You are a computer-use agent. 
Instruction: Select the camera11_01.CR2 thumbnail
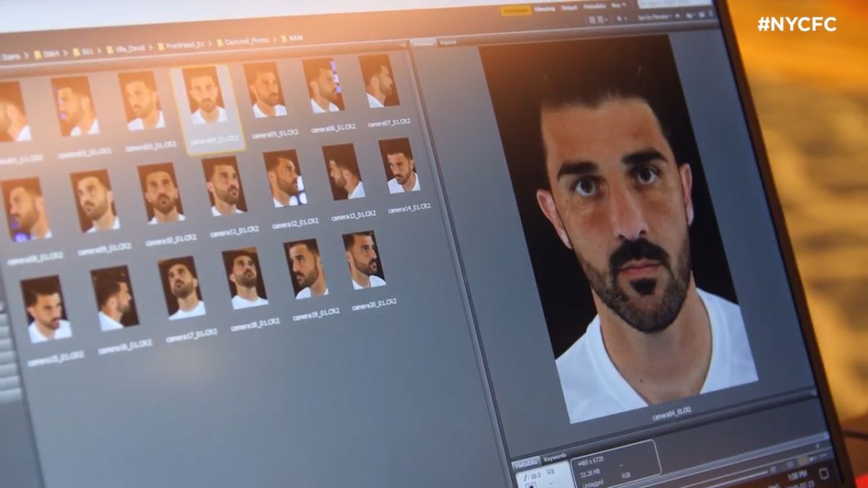224,187
